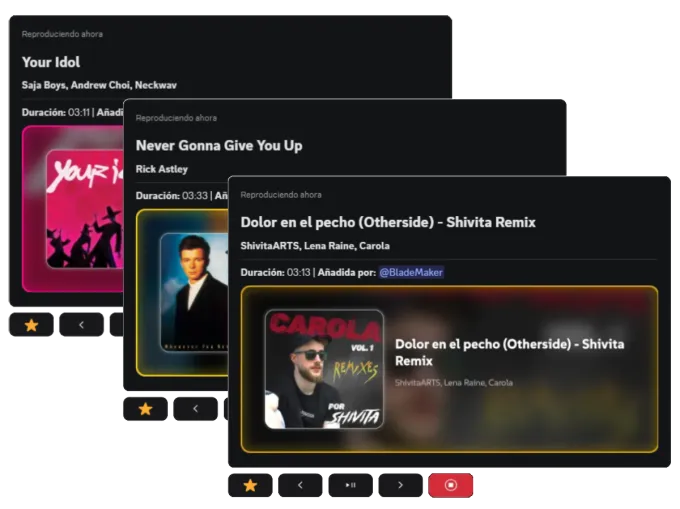Image resolution: width=680 pixels, height=509 pixels.
Task: Skip to next track on the Dolor en el pecho player
Action: [400, 485]
